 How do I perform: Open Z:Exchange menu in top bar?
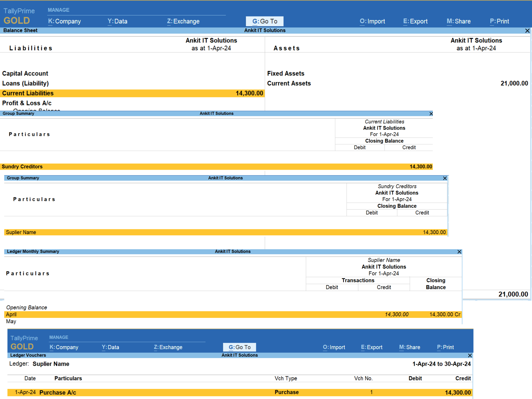[x=183, y=21]
